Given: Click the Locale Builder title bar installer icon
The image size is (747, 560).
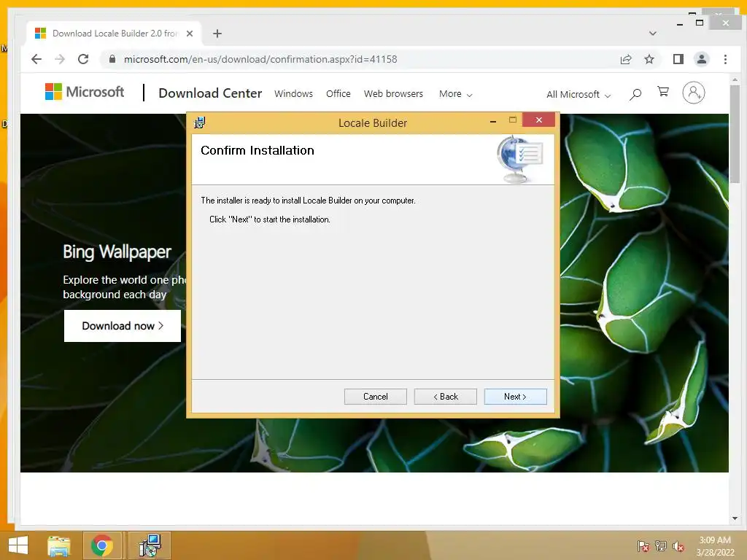Looking at the screenshot, I should coord(200,122).
